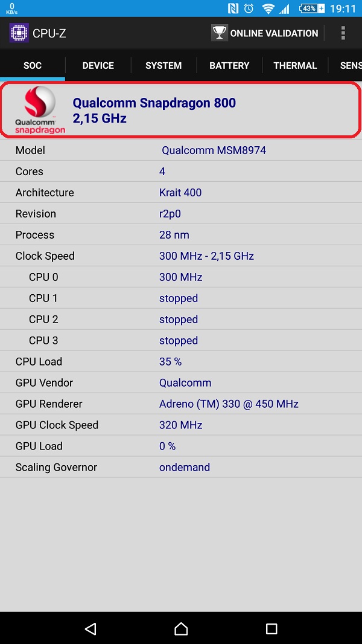Tap the battery indicator in status bar
The image size is (362, 644).
coord(311,8)
